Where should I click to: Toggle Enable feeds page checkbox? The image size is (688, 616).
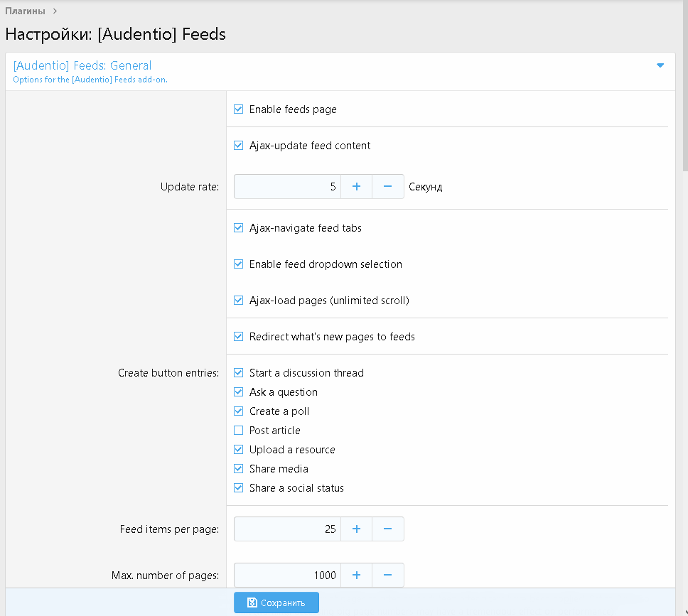point(238,109)
